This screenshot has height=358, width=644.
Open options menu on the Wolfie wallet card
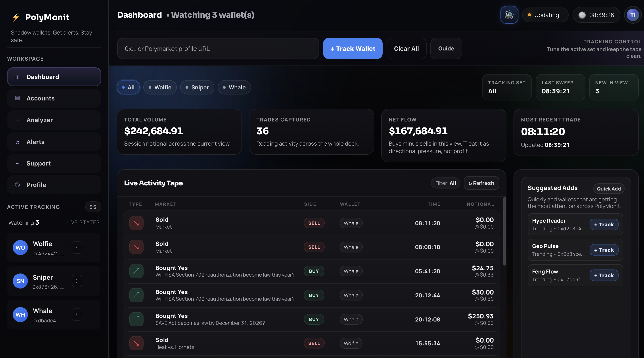pyautogui.click(x=77, y=247)
